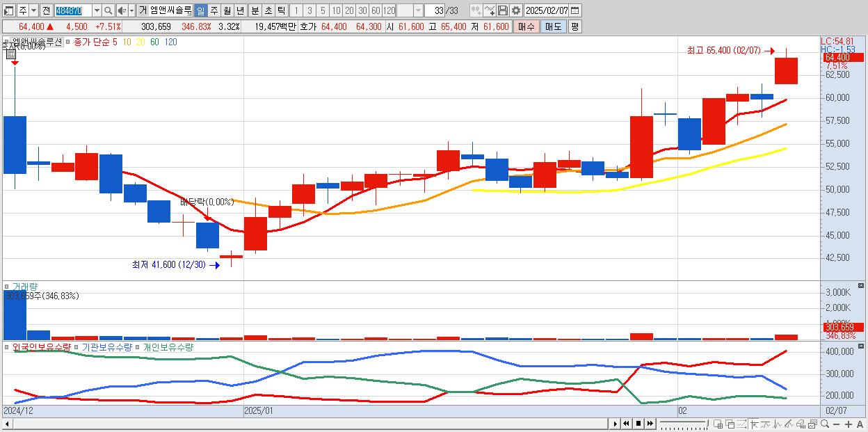Click the 외국인보유수량 legend label

click(x=42, y=346)
